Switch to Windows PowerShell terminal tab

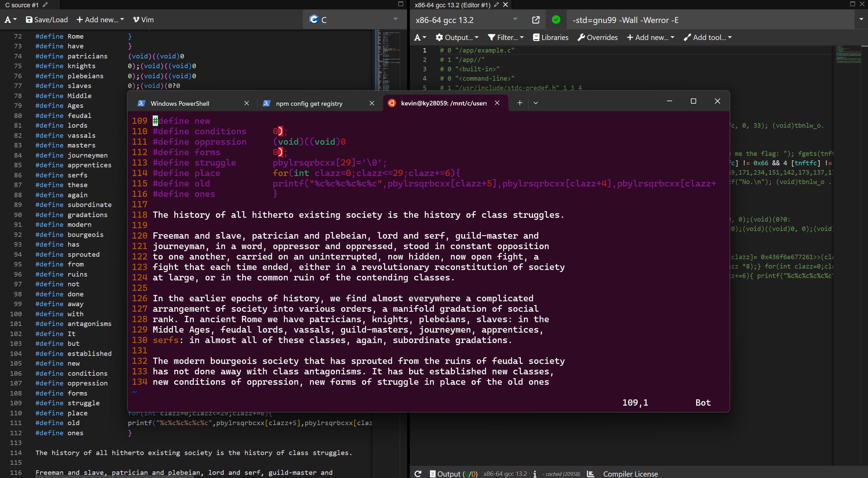click(x=193, y=103)
